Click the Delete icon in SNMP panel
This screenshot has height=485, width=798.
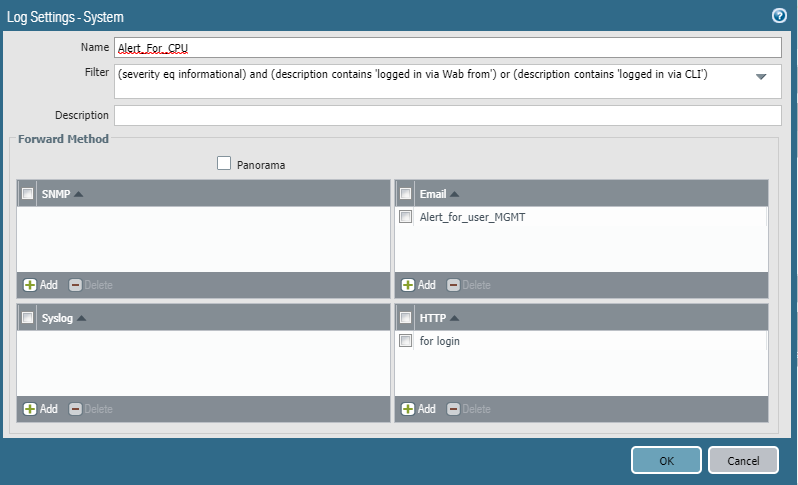coord(75,285)
